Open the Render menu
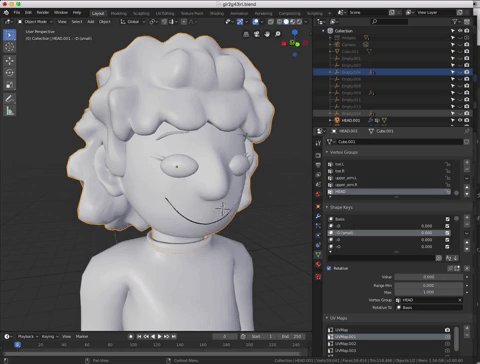The width and height of the screenshot is (480, 364). point(43,13)
